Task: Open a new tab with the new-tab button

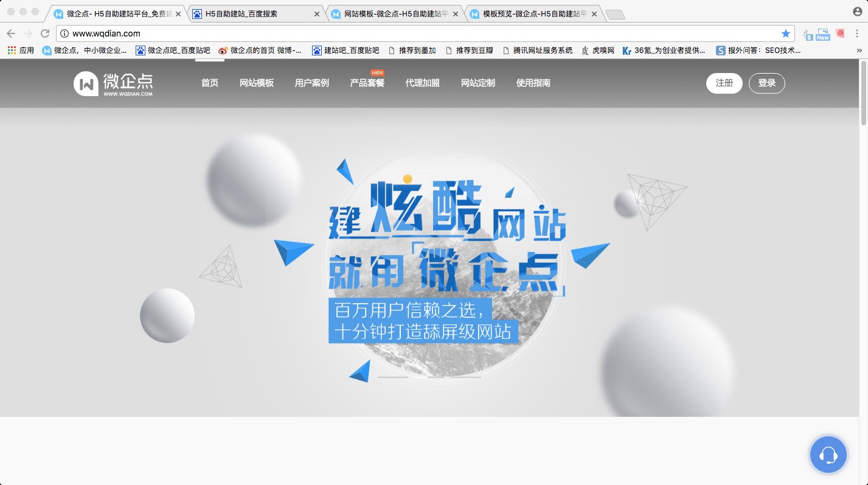Action: pyautogui.click(x=616, y=15)
